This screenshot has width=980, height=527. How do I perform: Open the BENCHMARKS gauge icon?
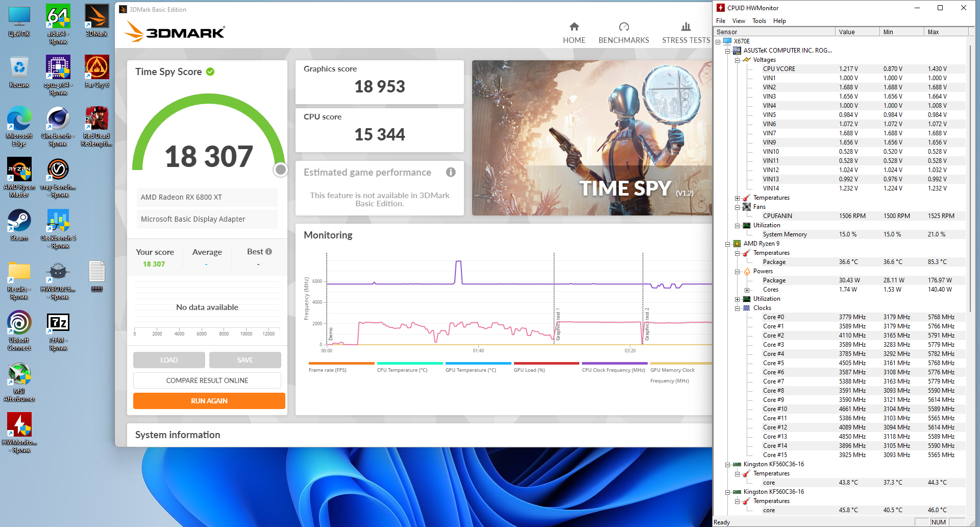pos(624,27)
